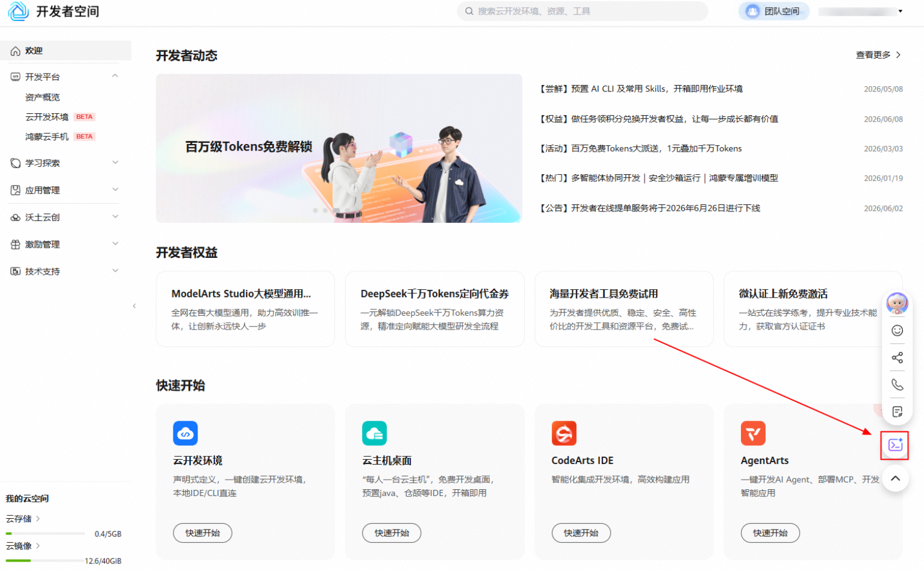The image size is (924, 570).
Task: Open the user account dropdown arrow
Action: (901, 11)
